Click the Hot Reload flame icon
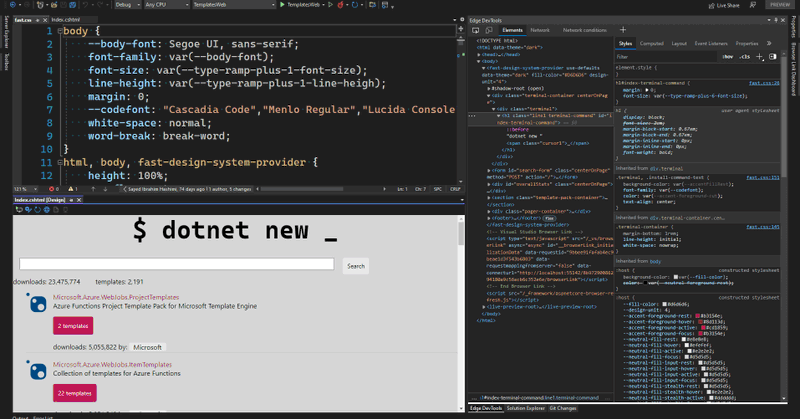The image size is (800, 419). point(340,5)
